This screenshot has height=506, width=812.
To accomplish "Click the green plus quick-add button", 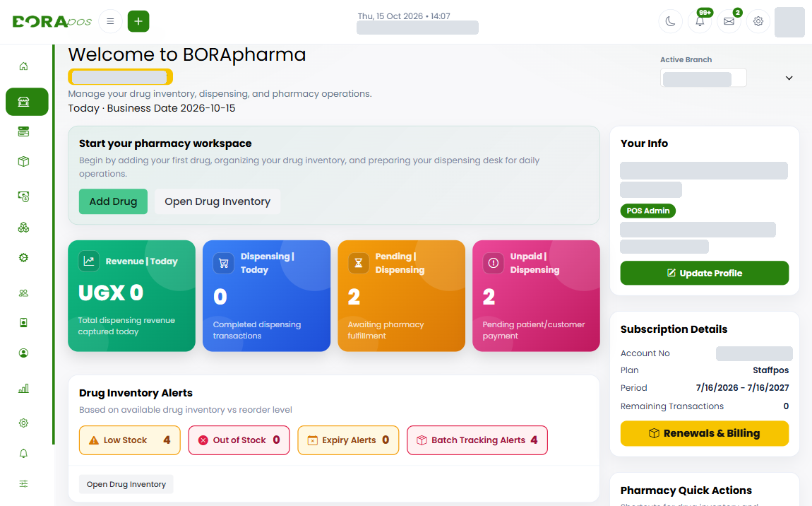I will (138, 21).
